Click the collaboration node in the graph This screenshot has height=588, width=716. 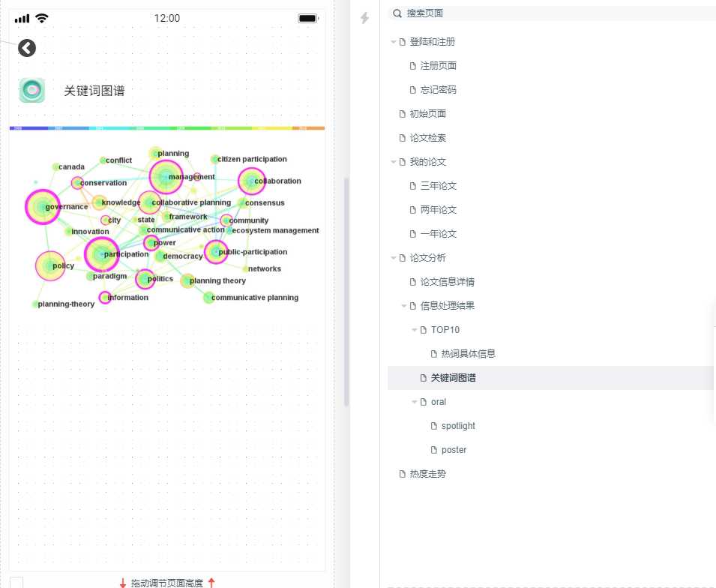(x=252, y=181)
